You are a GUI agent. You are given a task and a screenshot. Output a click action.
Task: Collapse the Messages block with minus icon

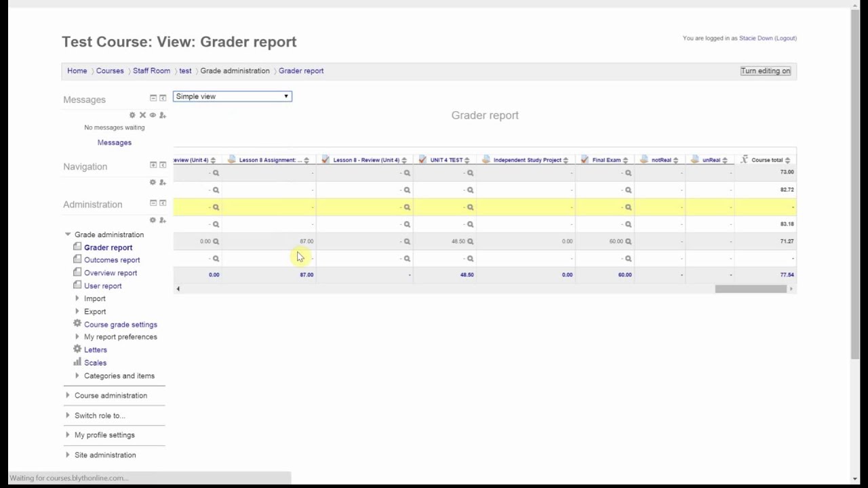(153, 98)
